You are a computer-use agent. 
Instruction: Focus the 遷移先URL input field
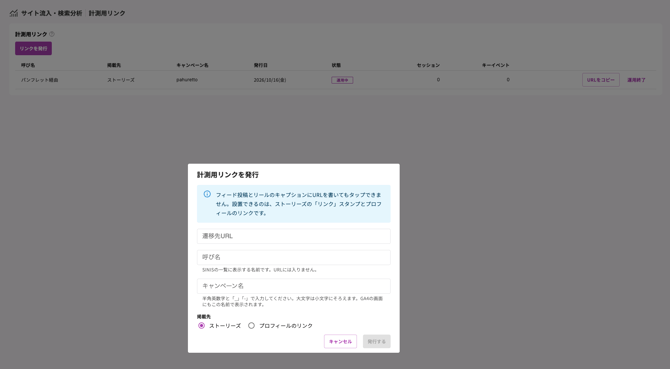294,236
